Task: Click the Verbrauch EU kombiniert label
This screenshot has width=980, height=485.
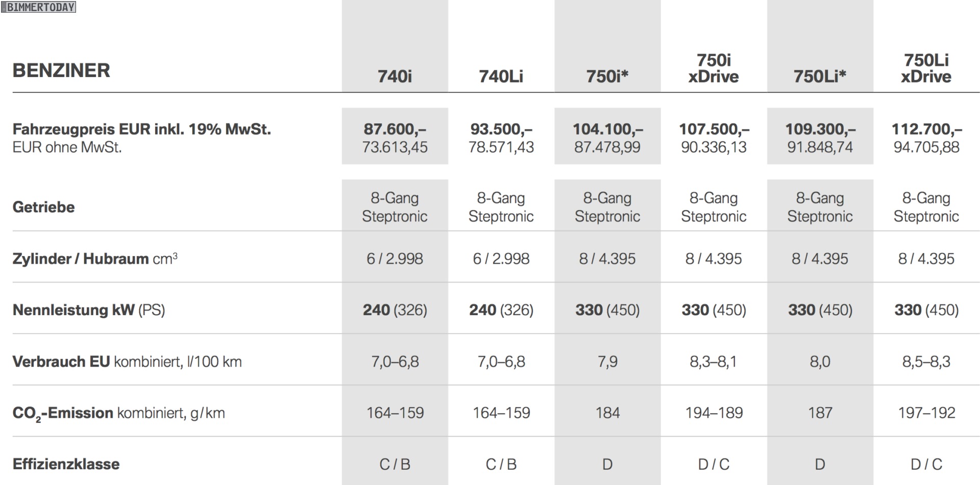Action: [127, 362]
